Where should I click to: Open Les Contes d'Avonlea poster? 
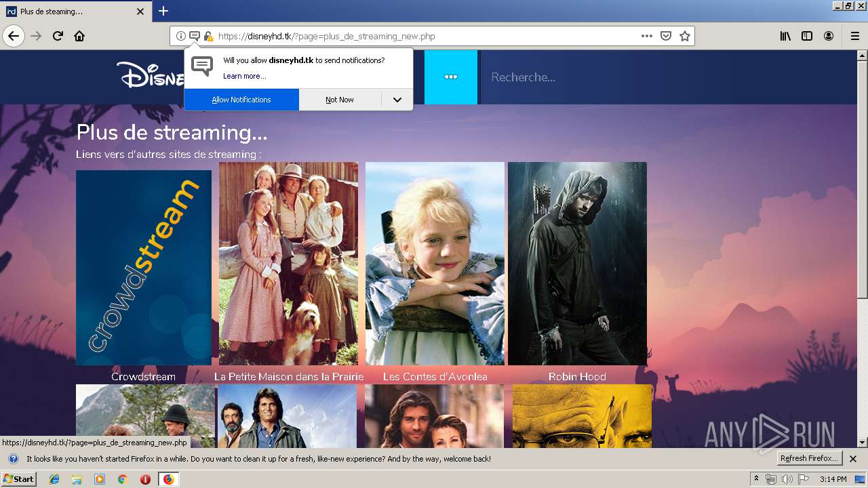[x=435, y=264]
